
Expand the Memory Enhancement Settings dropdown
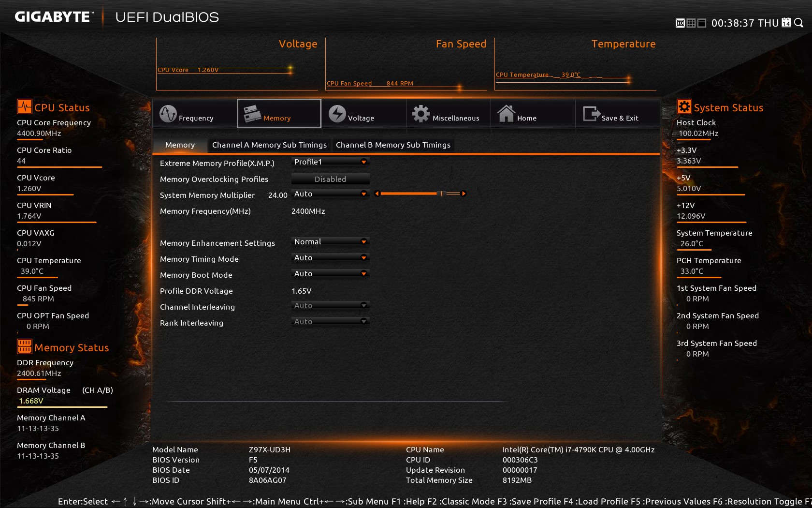click(331, 242)
